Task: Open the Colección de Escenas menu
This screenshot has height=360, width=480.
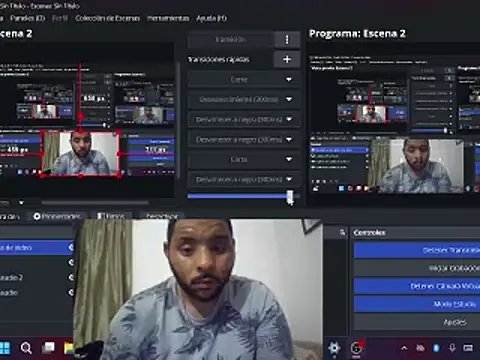Action: [107, 18]
